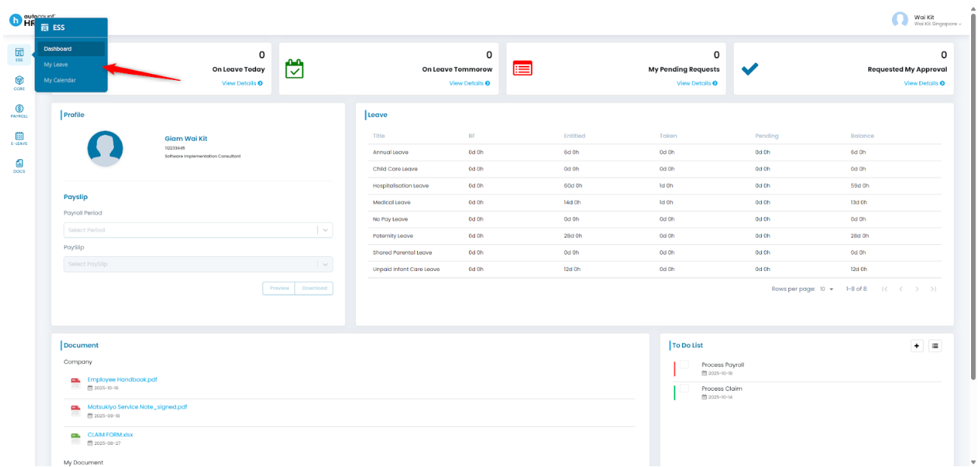Click the 1-8 of 8 pagination text

tap(856, 289)
